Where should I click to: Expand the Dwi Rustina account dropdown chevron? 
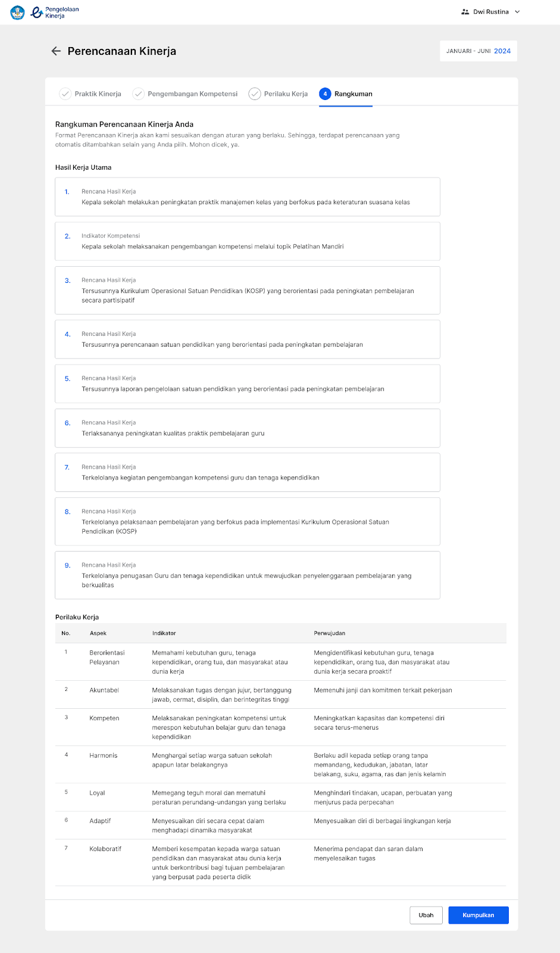pyautogui.click(x=517, y=12)
